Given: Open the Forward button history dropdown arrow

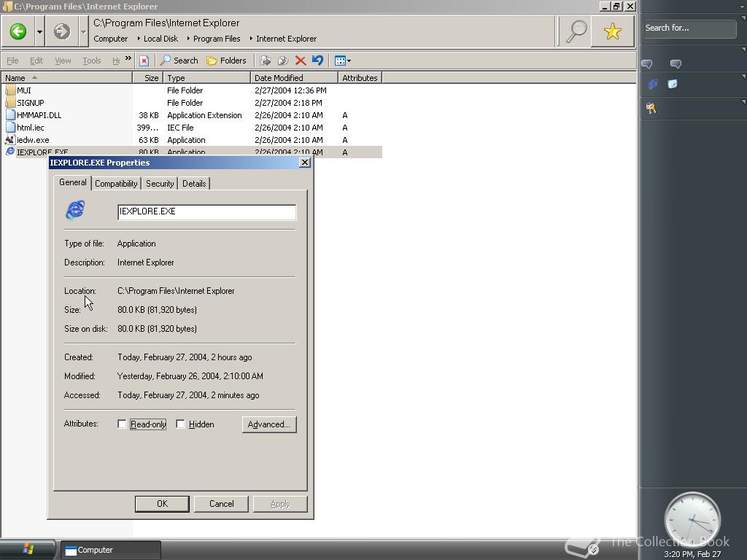Looking at the screenshot, I should (x=83, y=31).
